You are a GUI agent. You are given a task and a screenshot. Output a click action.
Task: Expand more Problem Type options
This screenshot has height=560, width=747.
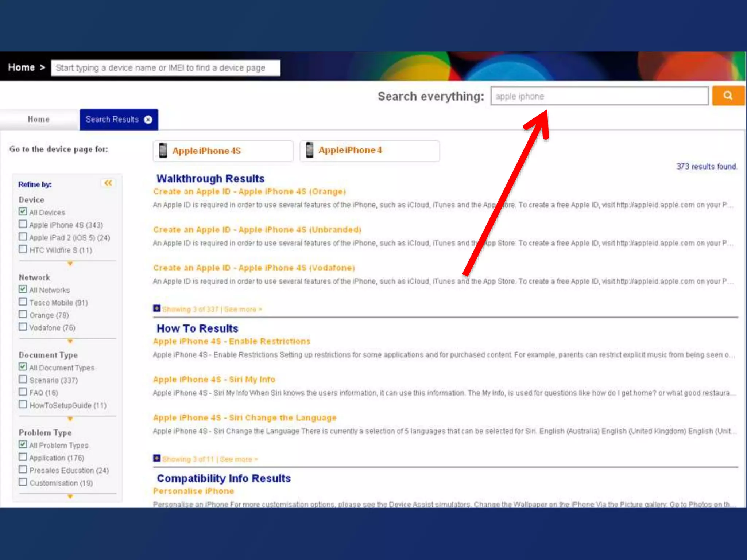click(x=70, y=497)
